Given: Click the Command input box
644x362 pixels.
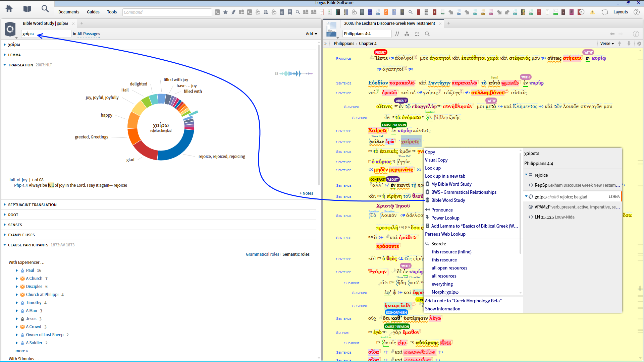Looking at the screenshot, I should [167, 12].
